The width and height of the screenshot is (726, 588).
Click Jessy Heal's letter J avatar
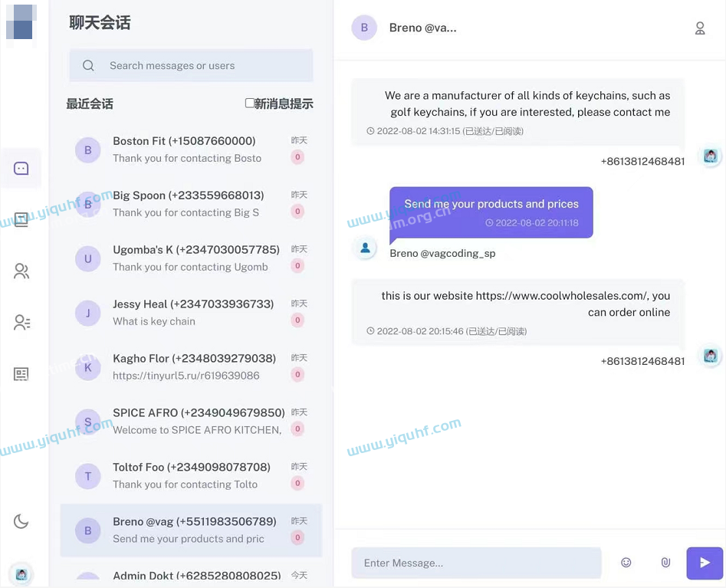click(88, 313)
